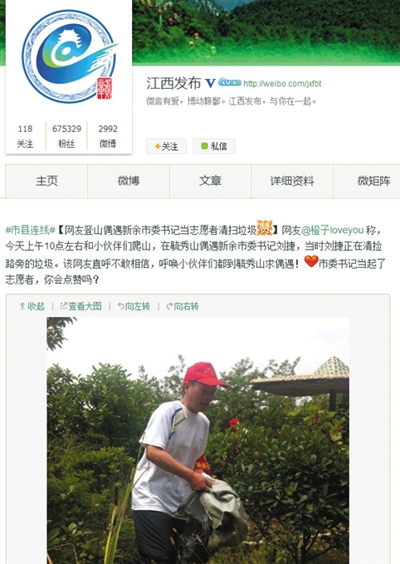The image size is (400, 564).
Task: Open 查看大图 to view full image
Action: click(81, 306)
